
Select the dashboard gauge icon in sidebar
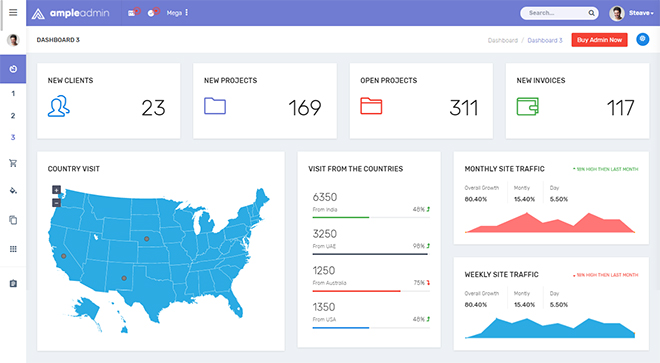pos(13,69)
